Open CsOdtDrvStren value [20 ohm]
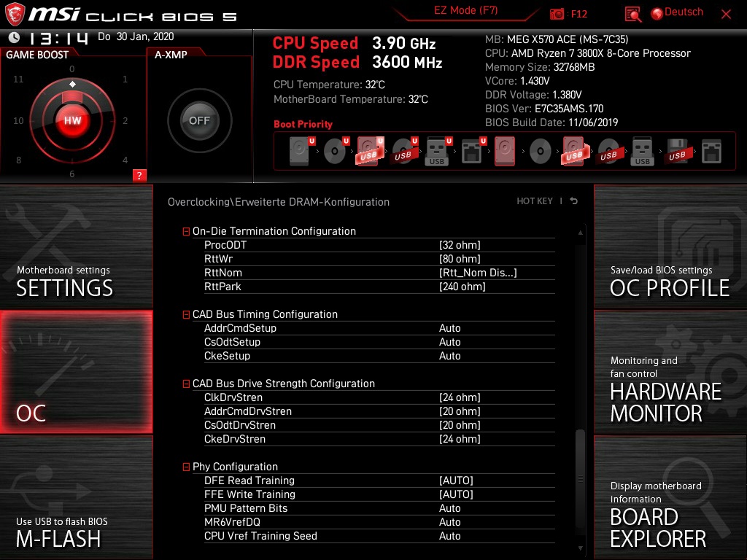The width and height of the screenshot is (747, 560). point(460,425)
